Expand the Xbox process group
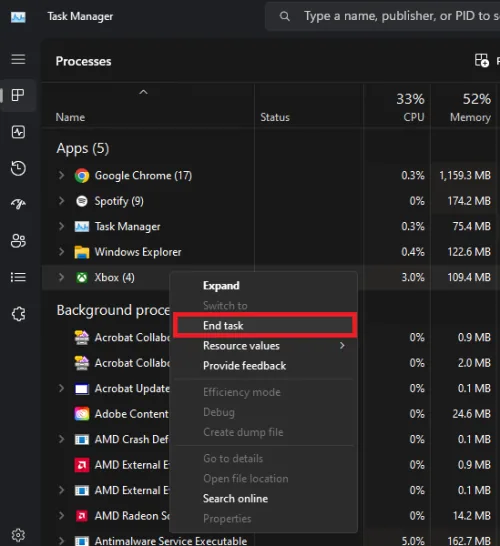The image size is (500, 546). [61, 277]
